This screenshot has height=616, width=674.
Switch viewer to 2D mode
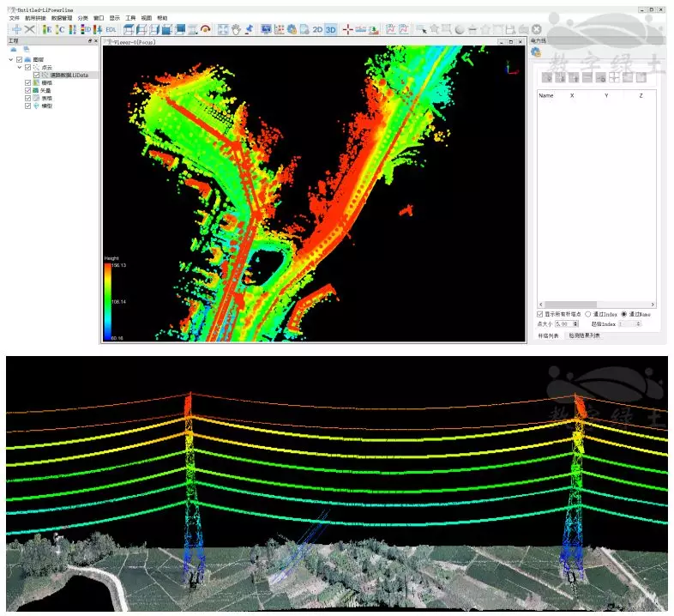[317, 29]
